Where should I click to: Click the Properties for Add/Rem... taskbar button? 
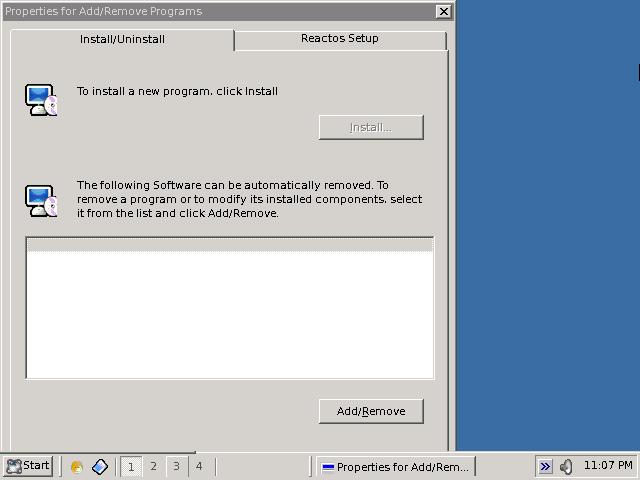tap(396, 467)
